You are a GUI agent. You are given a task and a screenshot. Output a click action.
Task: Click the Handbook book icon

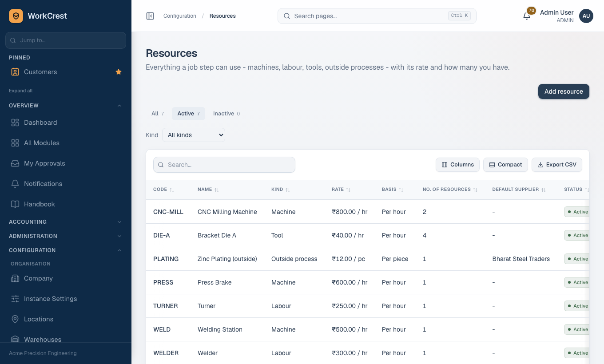(x=15, y=204)
